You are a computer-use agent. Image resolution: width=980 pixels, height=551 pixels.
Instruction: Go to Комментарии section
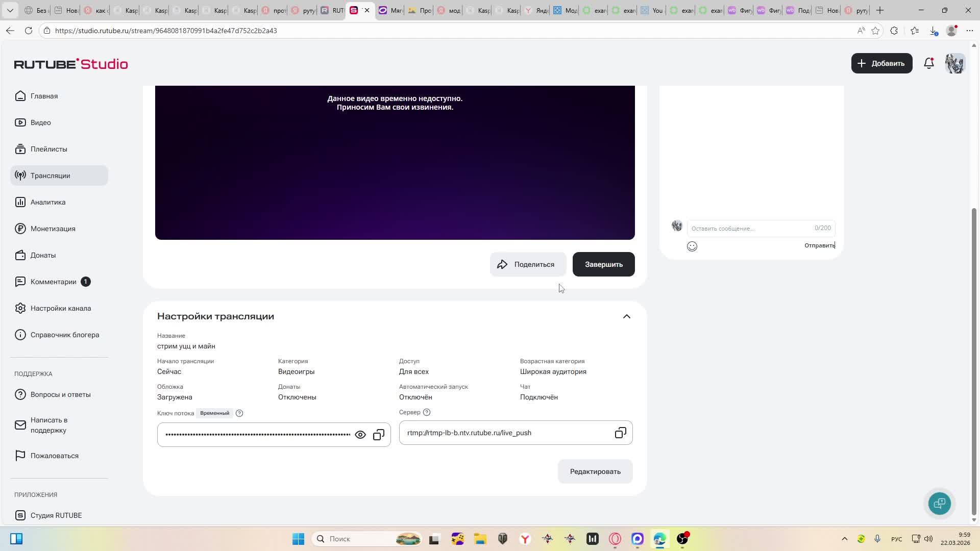[53, 282]
